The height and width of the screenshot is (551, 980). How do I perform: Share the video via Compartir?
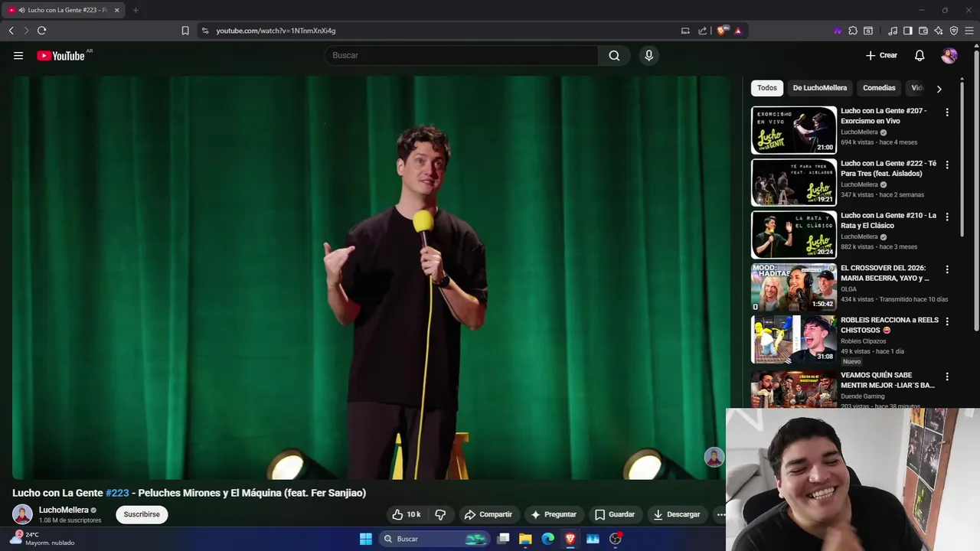488,514
